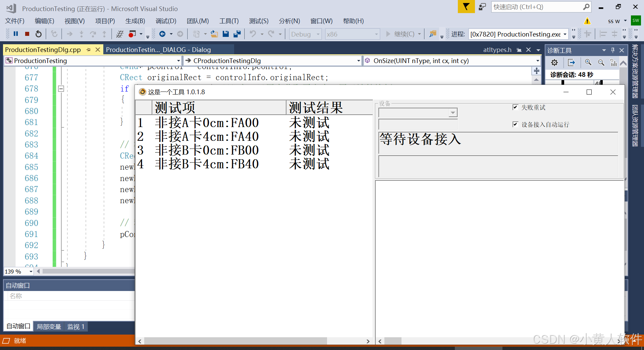Restart the debug session
The height and width of the screenshot is (350, 644).
pos(39,34)
